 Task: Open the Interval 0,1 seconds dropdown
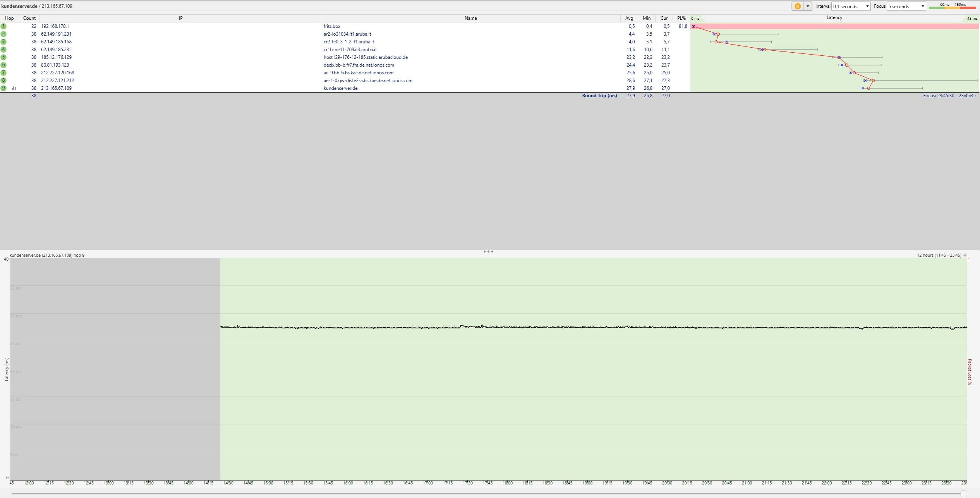[x=851, y=6]
